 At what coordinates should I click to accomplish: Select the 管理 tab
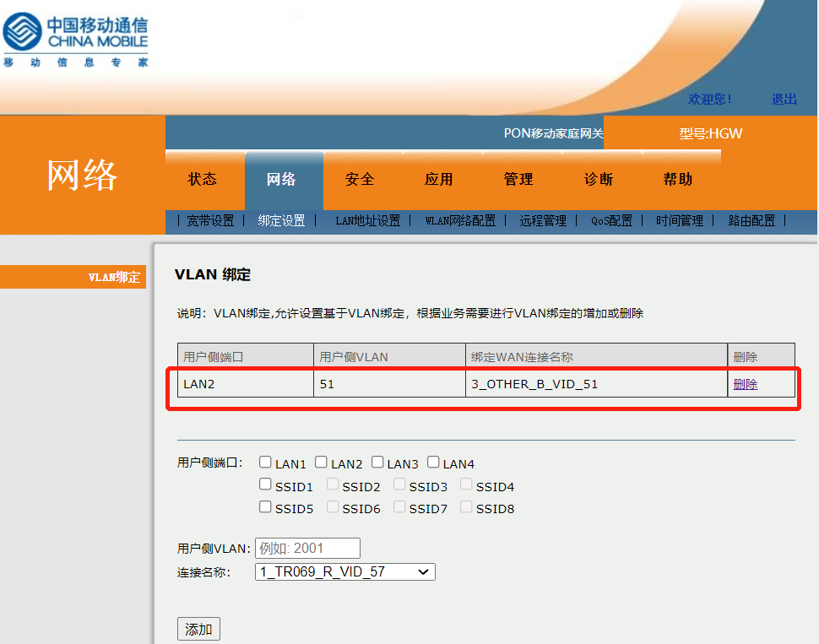coord(518,179)
